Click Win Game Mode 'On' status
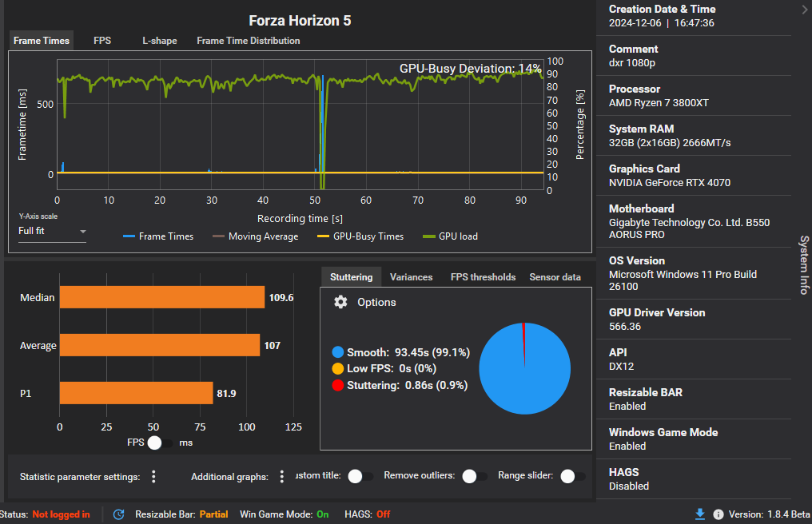This screenshot has width=812, height=524. [x=323, y=514]
